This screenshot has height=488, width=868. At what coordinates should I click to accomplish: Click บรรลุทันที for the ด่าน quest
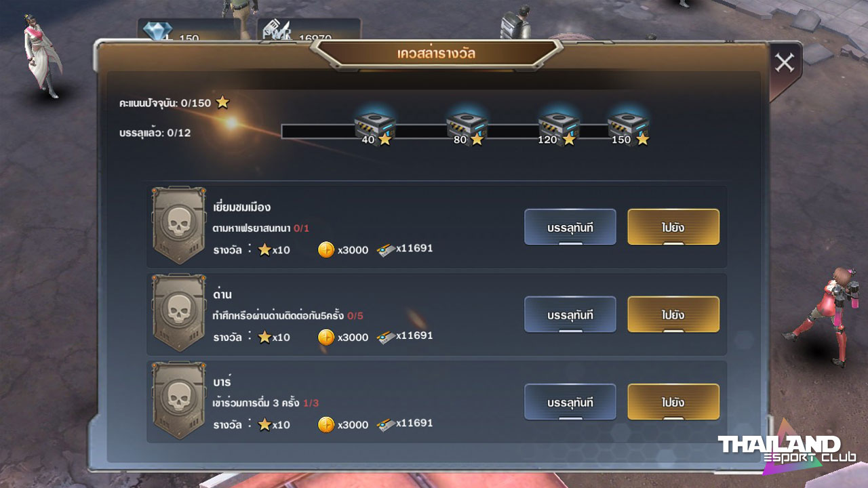(570, 314)
